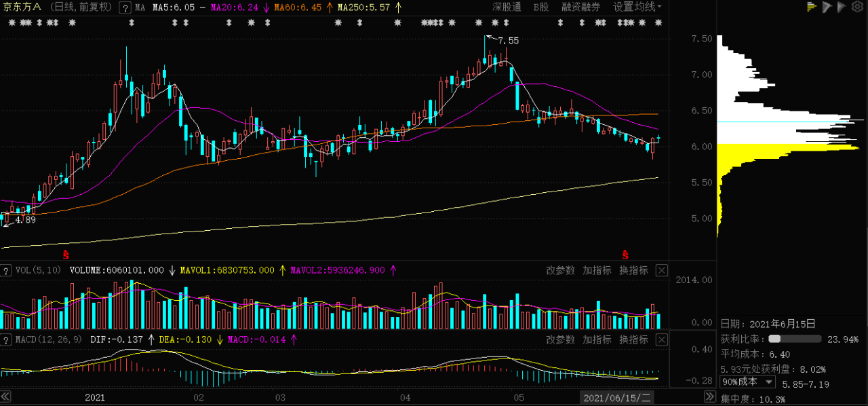Click the help icon beside MA label
The width and height of the screenshot is (868, 406).
(x=125, y=7)
